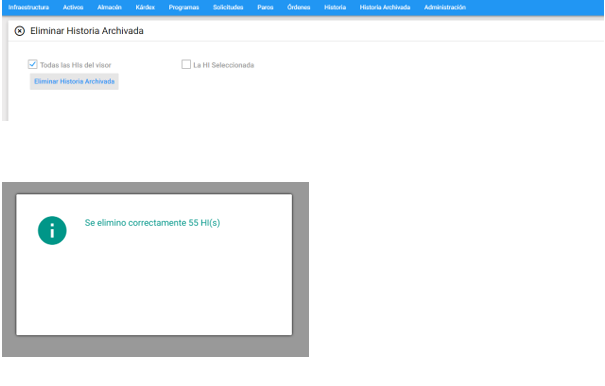
Task: Click the 'Eliminar Historia Archivada' panel title
Action: (x=87, y=31)
